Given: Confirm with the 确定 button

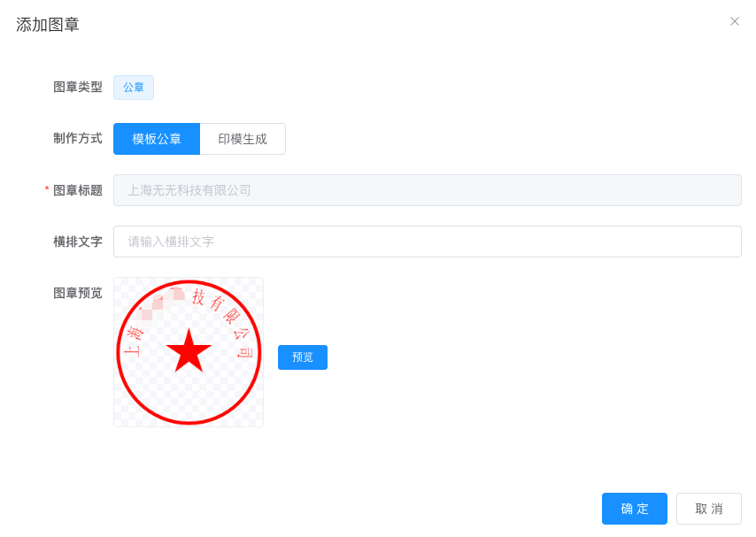Looking at the screenshot, I should pos(635,509).
